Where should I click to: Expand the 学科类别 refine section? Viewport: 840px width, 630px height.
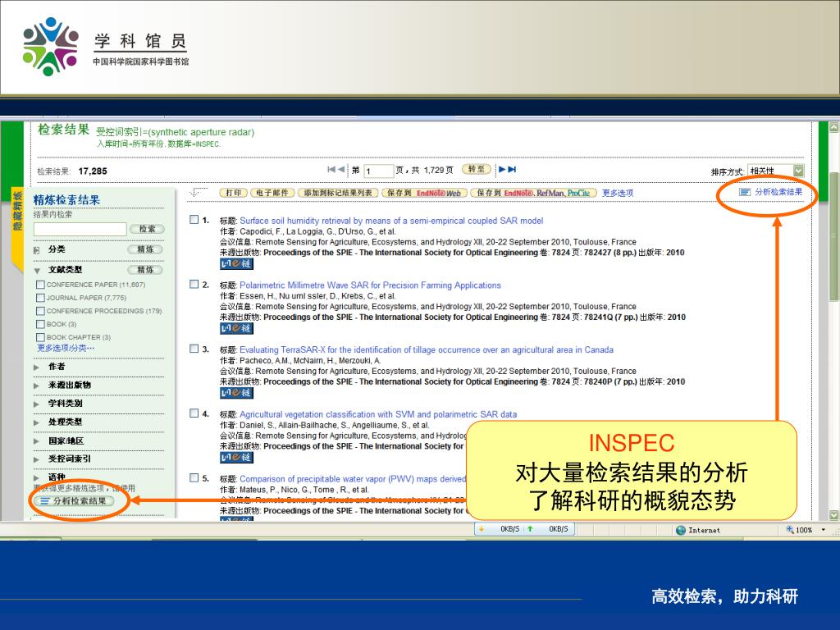coord(36,404)
